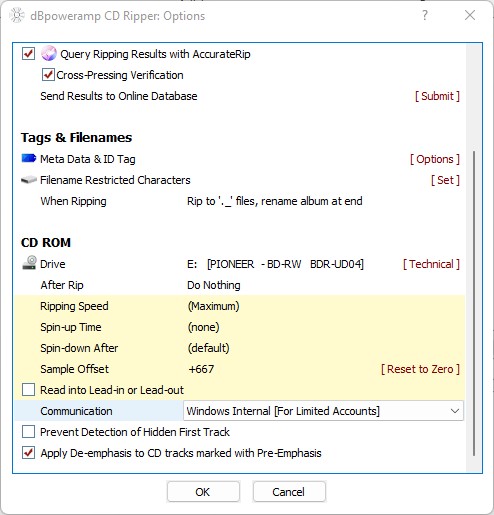The width and height of the screenshot is (494, 515).
Task: Click the options list vertical scrollbar
Action: (474, 303)
